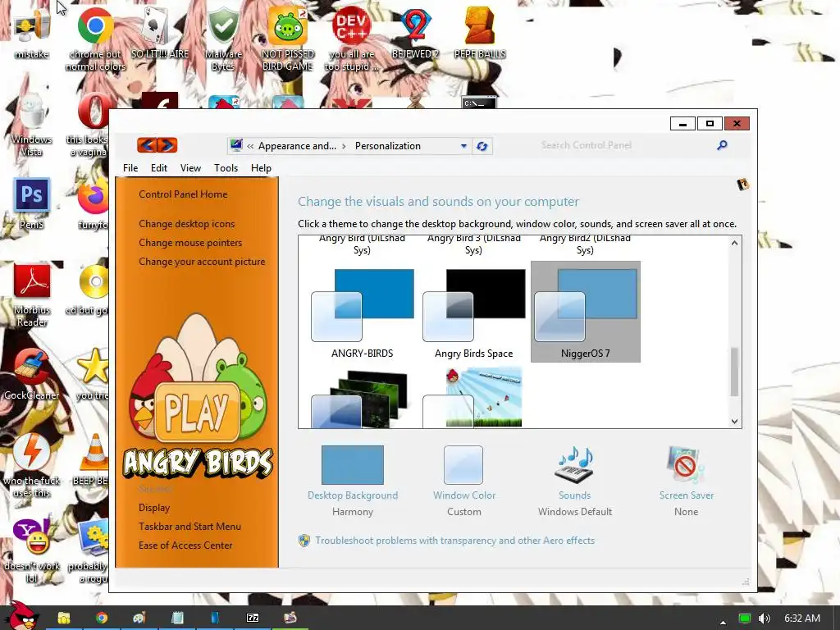Click the Personalization breadcrumb segment

(x=388, y=146)
